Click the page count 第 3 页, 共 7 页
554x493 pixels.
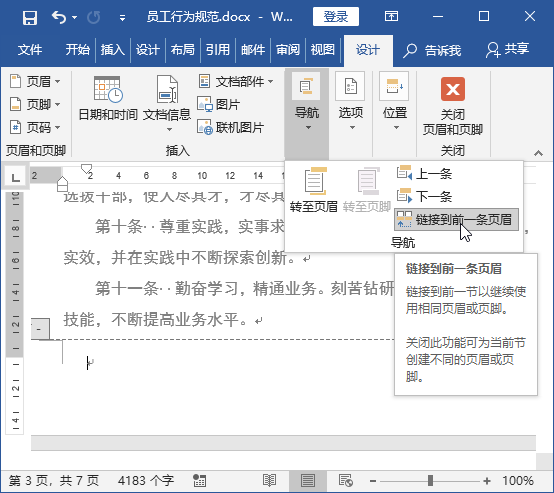(x=54, y=481)
